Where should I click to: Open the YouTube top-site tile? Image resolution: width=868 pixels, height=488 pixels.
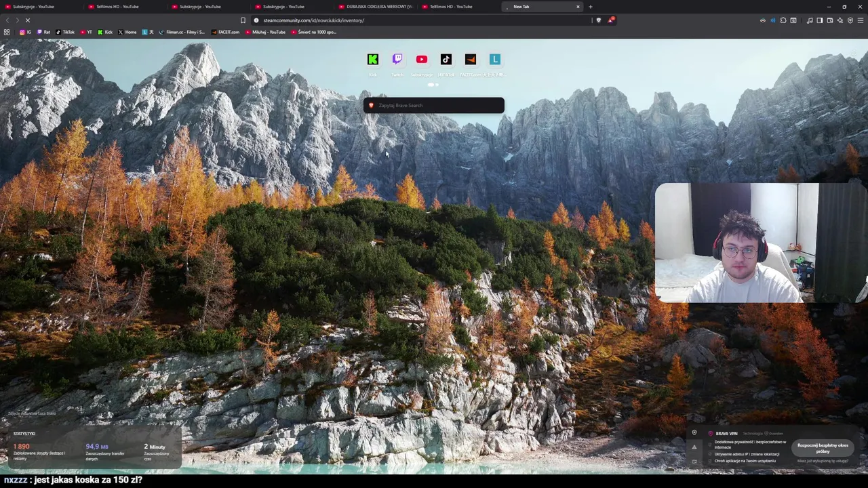pyautogui.click(x=422, y=60)
